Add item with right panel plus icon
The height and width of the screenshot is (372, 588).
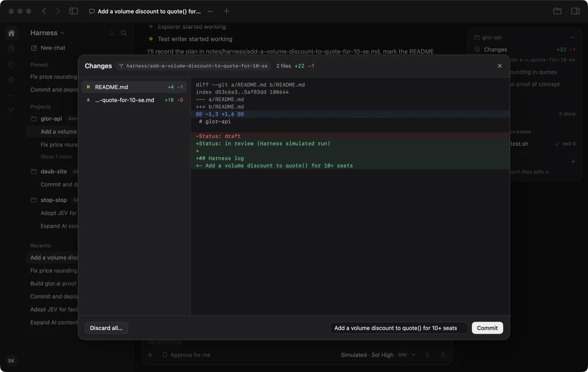pyautogui.click(x=573, y=161)
